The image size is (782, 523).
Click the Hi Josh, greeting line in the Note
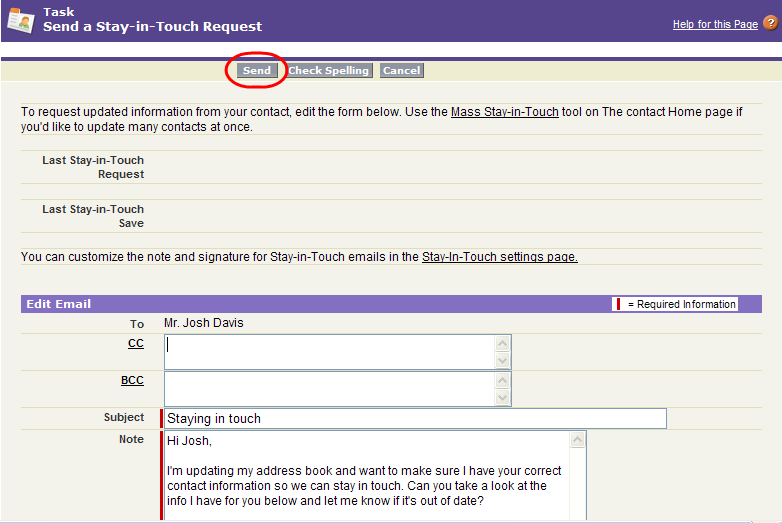point(189,441)
